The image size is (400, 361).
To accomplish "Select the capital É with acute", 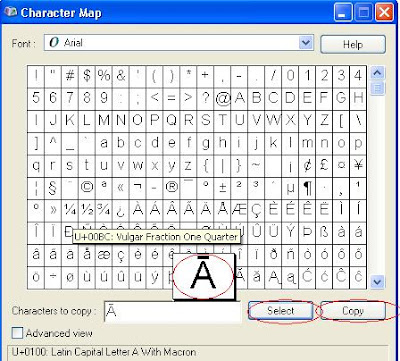I will coord(290,211).
